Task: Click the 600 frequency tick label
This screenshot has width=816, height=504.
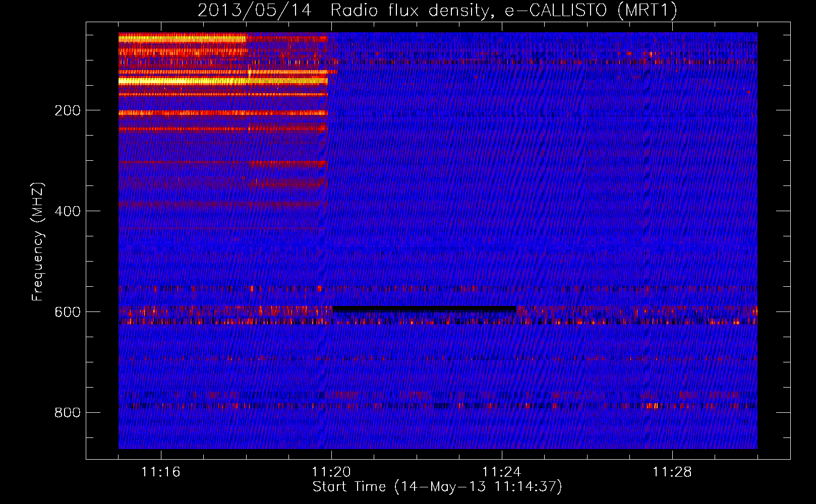Action: 68,312
